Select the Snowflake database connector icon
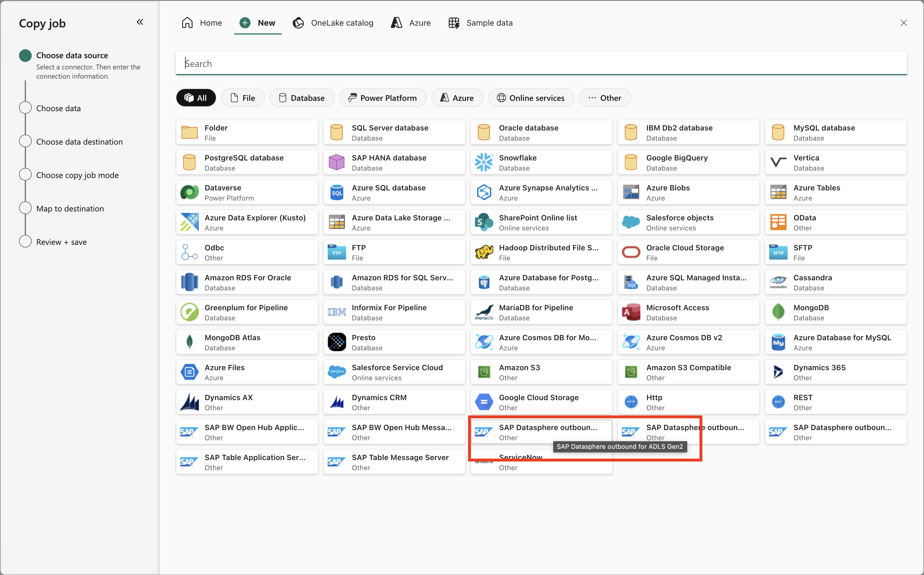Screen dimensions: 924x575 [x=484, y=162]
